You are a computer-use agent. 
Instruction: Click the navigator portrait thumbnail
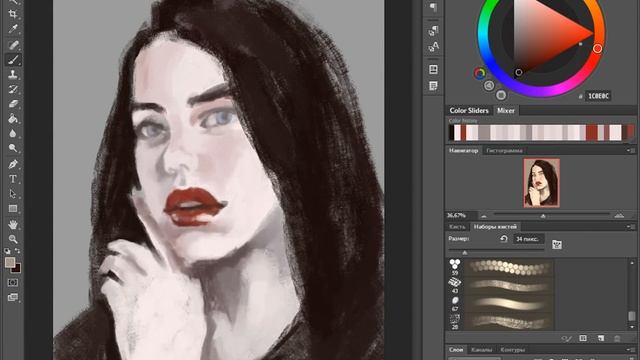pos(542,183)
